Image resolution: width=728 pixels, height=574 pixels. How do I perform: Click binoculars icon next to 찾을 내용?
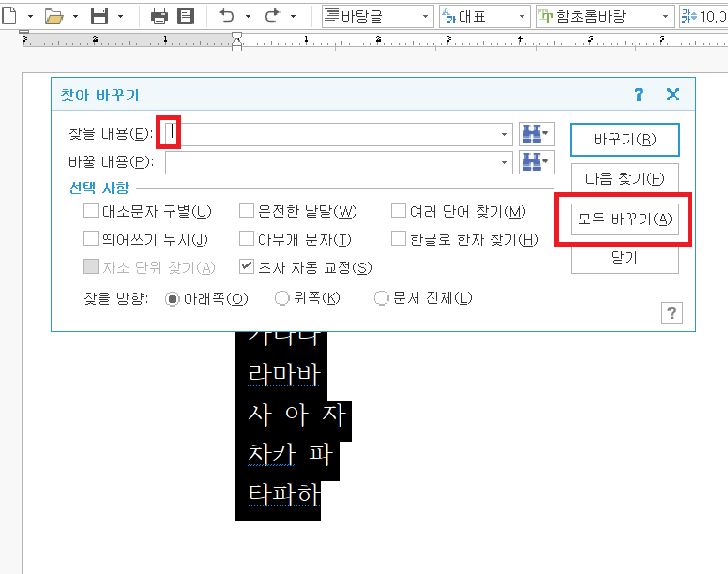point(537,134)
